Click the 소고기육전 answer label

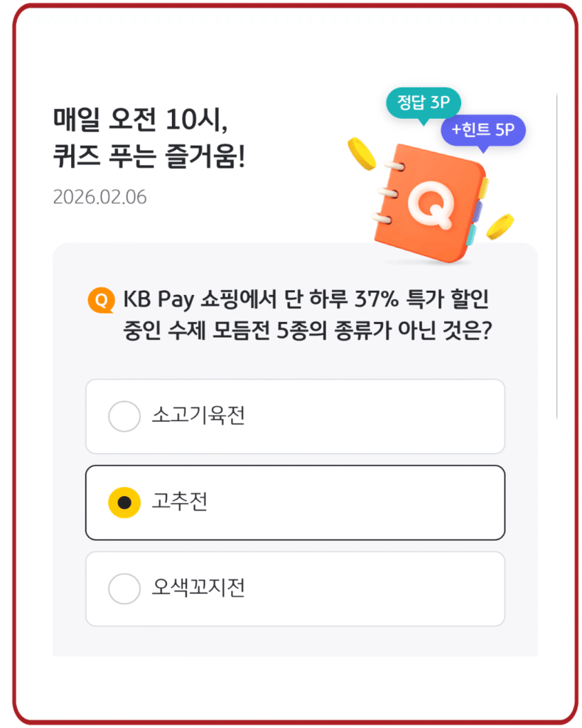click(198, 417)
